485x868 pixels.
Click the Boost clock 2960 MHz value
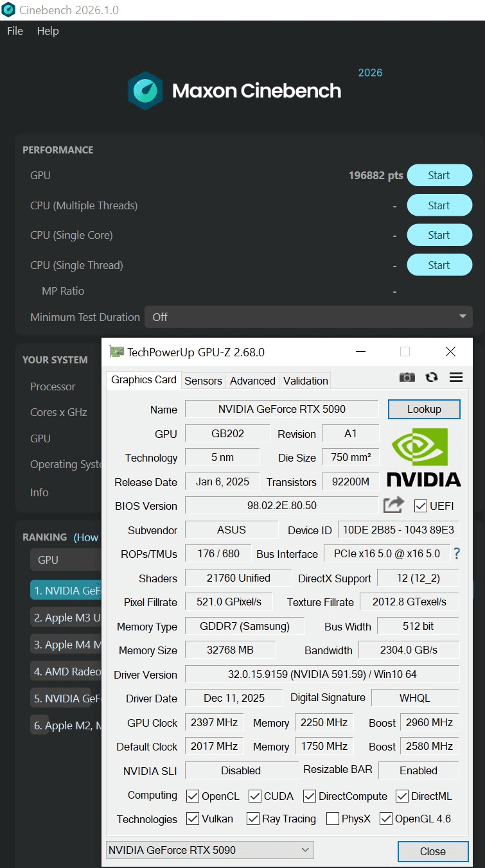tap(429, 722)
